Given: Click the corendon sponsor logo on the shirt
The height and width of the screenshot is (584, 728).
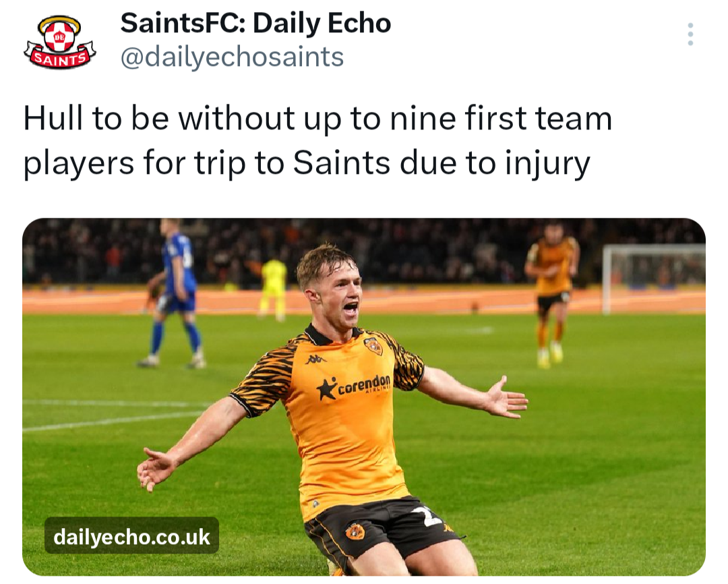Looking at the screenshot, I should coord(354,386).
